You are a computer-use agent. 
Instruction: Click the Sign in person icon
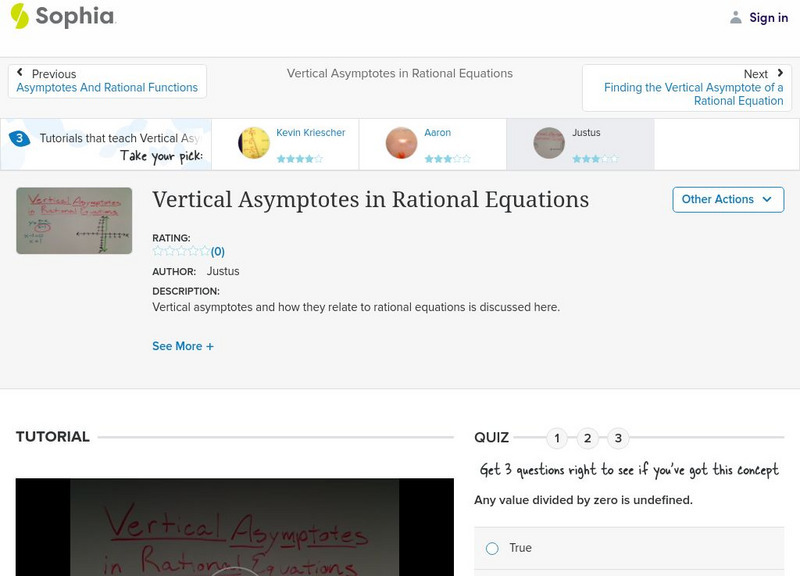point(734,17)
